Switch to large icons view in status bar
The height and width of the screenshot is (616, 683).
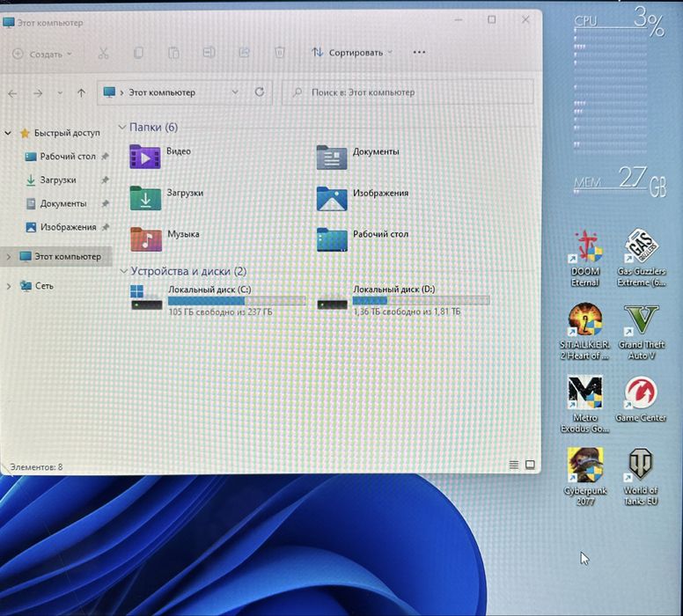(x=530, y=465)
